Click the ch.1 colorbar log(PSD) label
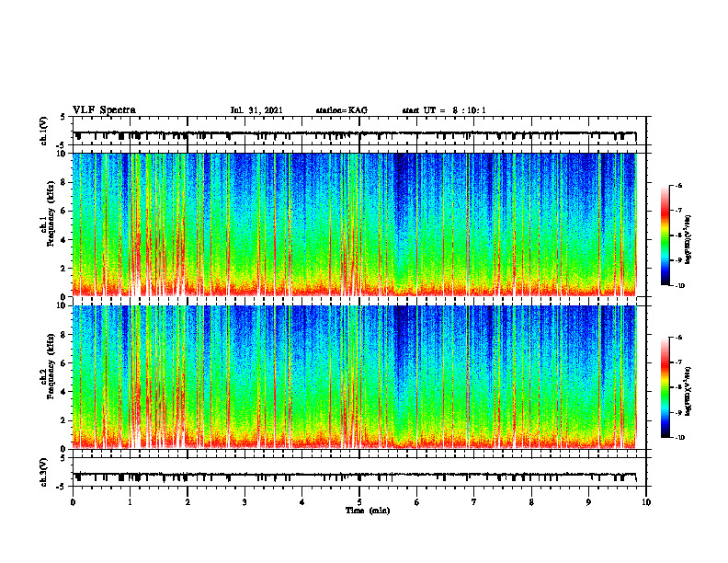This screenshot has width=728, height=563. [688, 239]
